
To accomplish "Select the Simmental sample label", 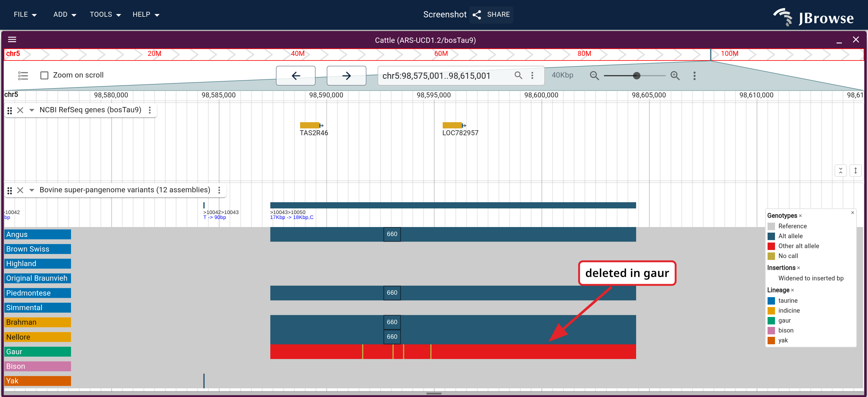I will pos(38,308).
